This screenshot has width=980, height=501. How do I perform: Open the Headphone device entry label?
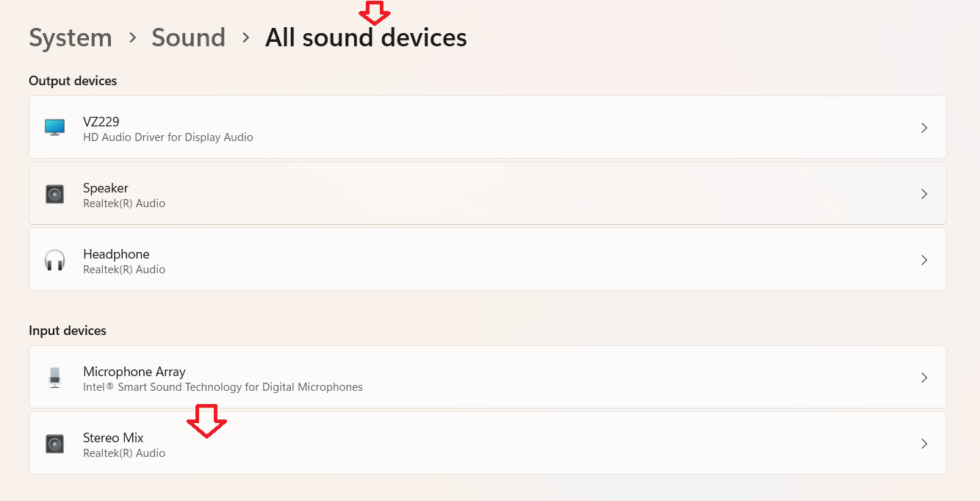(x=116, y=254)
